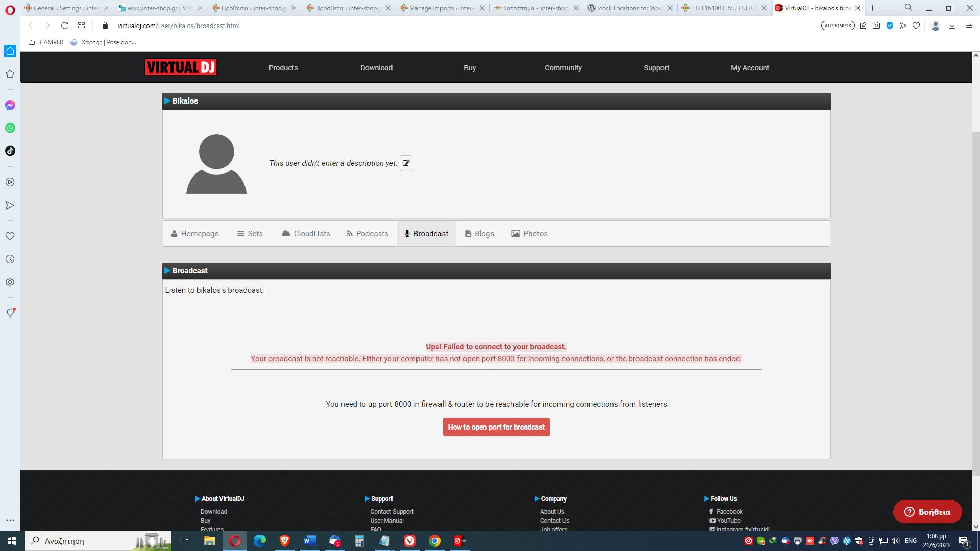Image resolution: width=980 pixels, height=551 pixels.
Task: Edit the user description pencil icon
Action: pos(406,163)
